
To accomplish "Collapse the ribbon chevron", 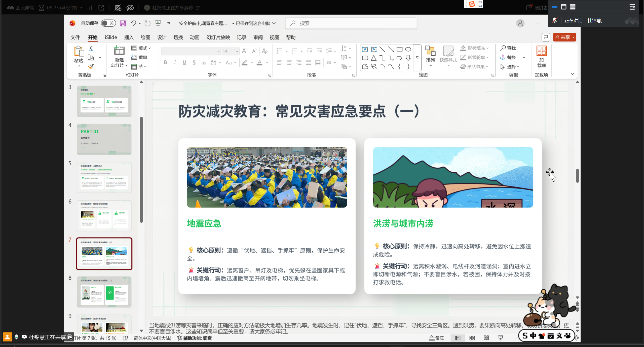I will 572,74.
